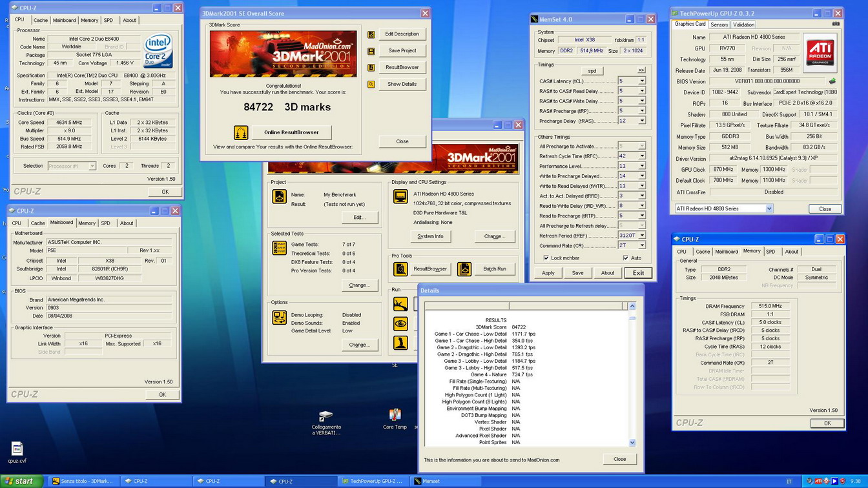Open the GPU selector dropdown in GPU-Z
The height and width of the screenshot is (488, 868).
pos(769,208)
